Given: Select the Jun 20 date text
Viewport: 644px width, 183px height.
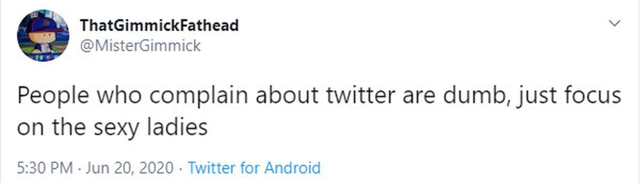Looking at the screenshot, I should pyautogui.click(x=107, y=168).
